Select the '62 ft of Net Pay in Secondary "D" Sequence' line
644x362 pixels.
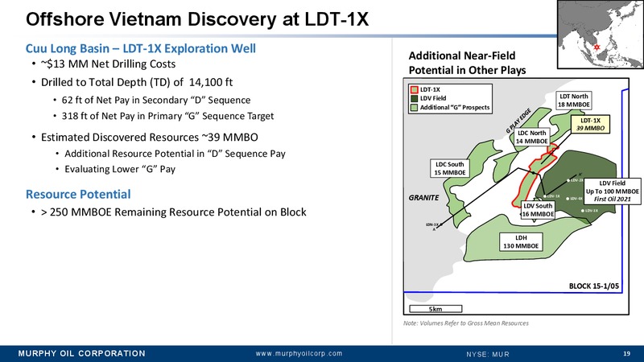pos(156,100)
